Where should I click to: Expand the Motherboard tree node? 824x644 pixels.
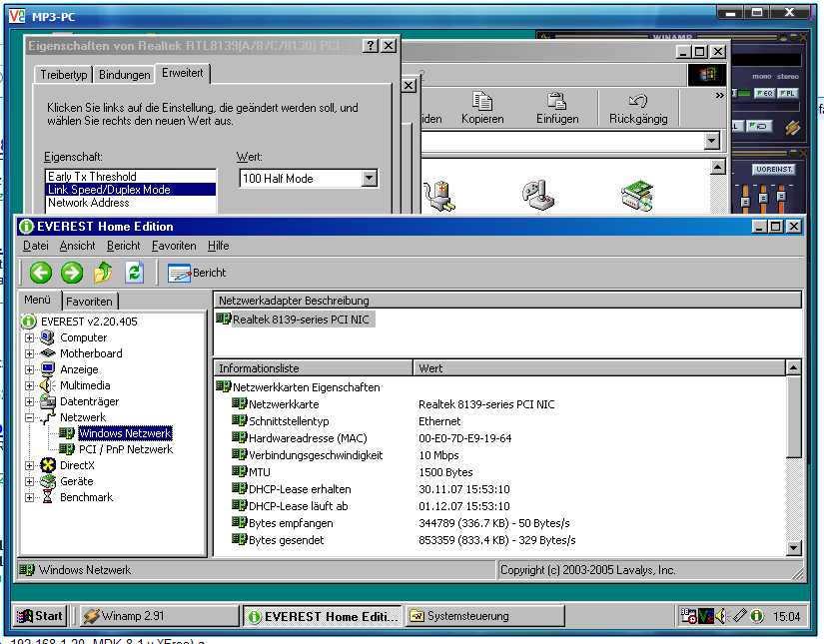pyautogui.click(x=29, y=353)
